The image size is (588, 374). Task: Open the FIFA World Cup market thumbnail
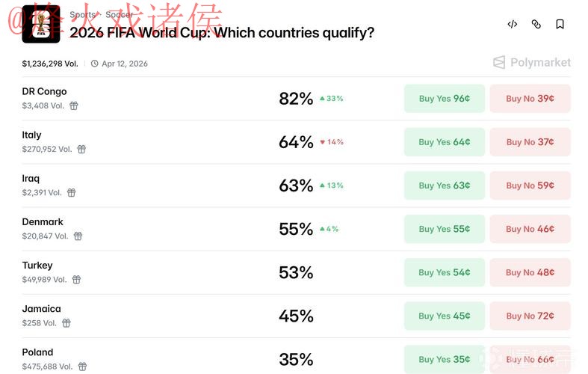[x=41, y=25]
